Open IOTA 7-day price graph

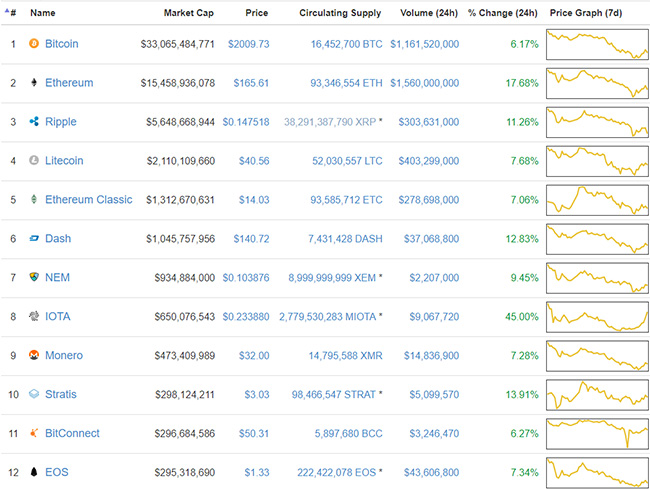(597, 317)
